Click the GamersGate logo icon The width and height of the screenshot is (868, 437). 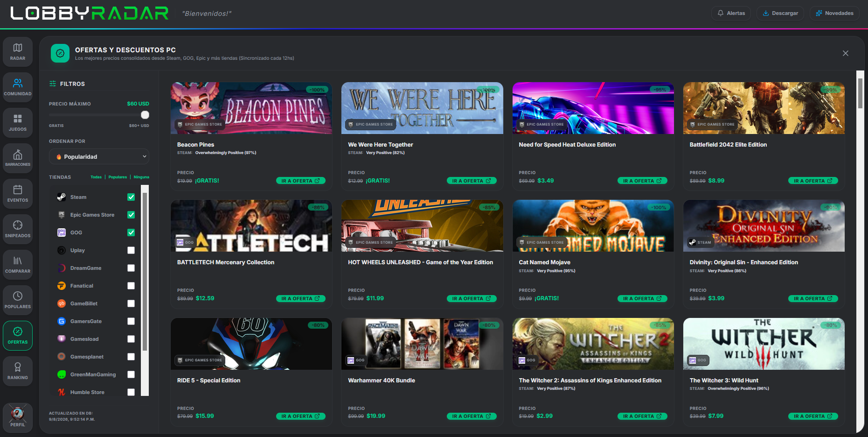click(62, 321)
